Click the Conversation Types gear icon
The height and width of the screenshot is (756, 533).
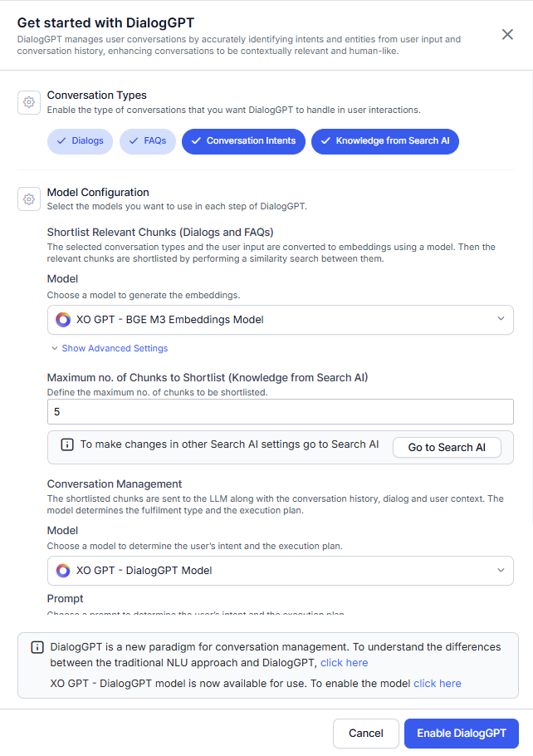pos(29,102)
